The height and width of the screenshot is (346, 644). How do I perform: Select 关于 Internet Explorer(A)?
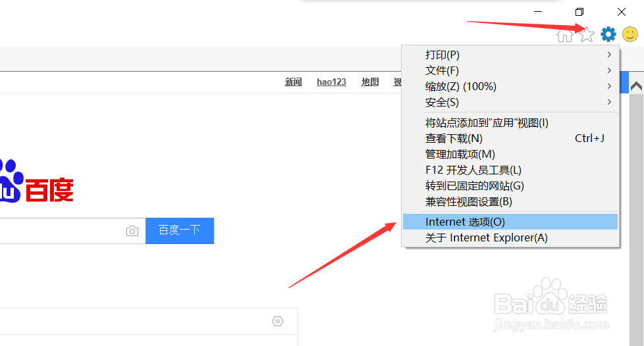510,237
